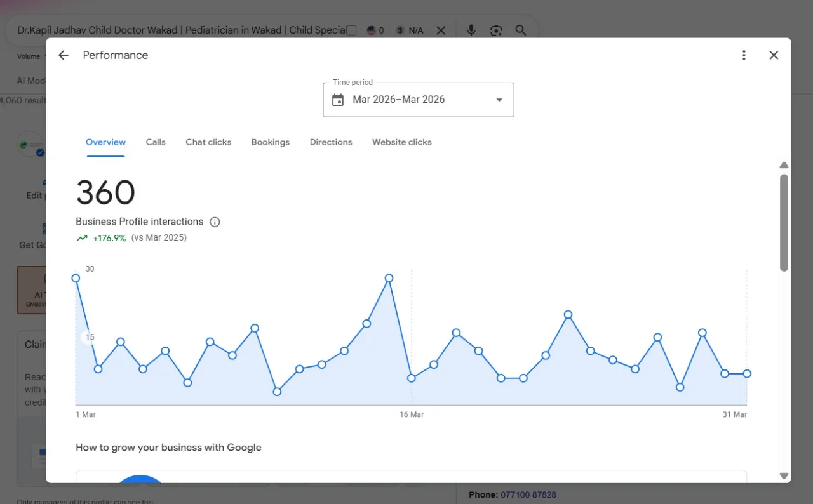Click the scrollbar down arrow in the dialog

(784, 476)
